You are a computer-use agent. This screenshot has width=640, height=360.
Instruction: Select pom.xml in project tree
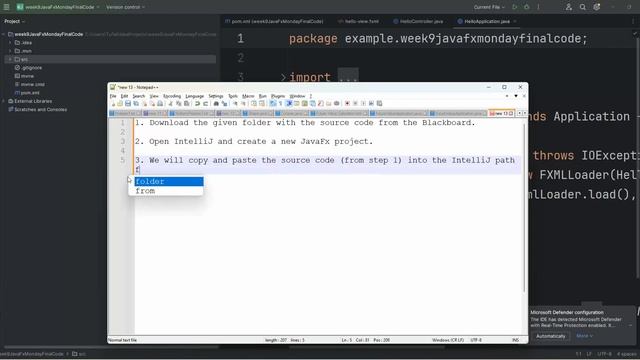pos(27,93)
